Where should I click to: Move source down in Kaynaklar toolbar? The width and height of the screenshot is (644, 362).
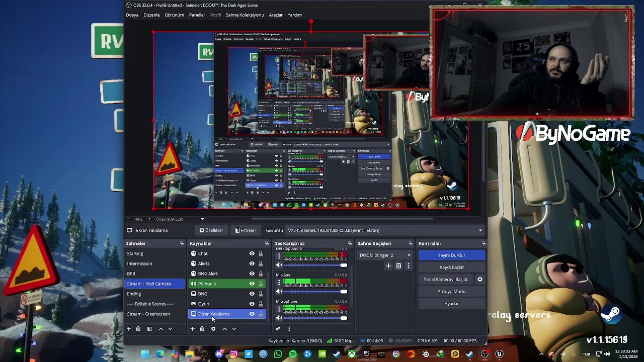point(234,329)
